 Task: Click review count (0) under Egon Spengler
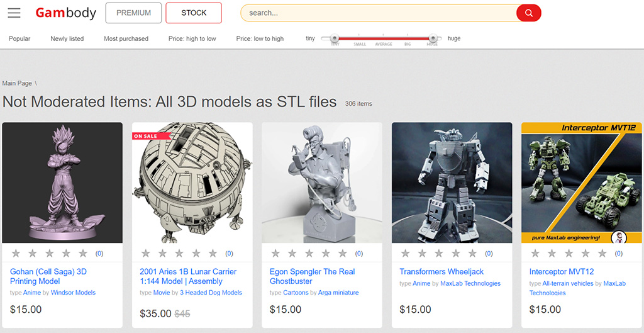click(359, 254)
